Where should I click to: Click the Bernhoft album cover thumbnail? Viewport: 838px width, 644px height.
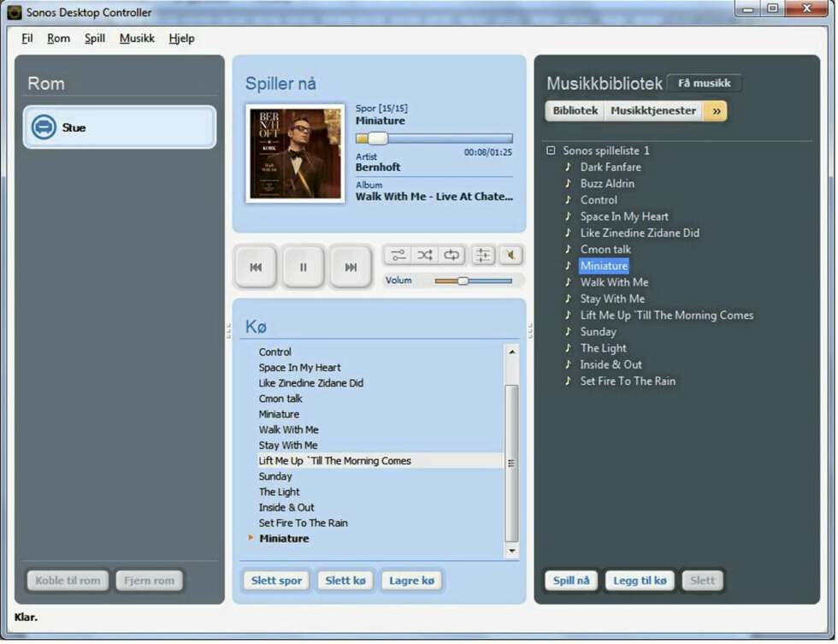tap(295, 153)
